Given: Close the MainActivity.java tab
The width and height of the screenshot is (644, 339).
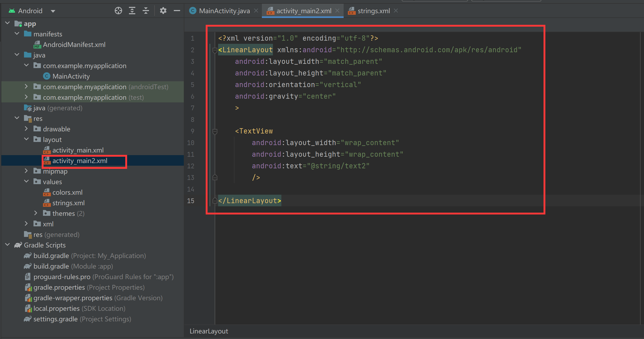Looking at the screenshot, I should 256,11.
